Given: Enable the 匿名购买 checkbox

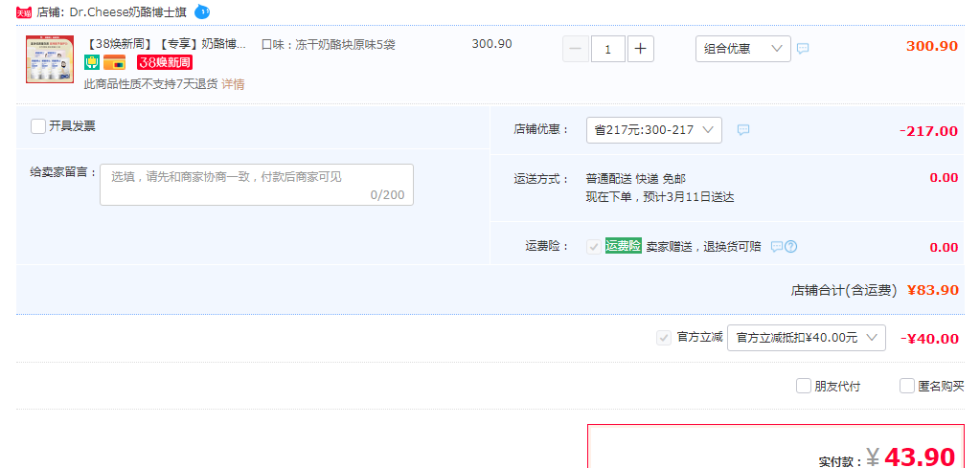Looking at the screenshot, I should point(907,387).
